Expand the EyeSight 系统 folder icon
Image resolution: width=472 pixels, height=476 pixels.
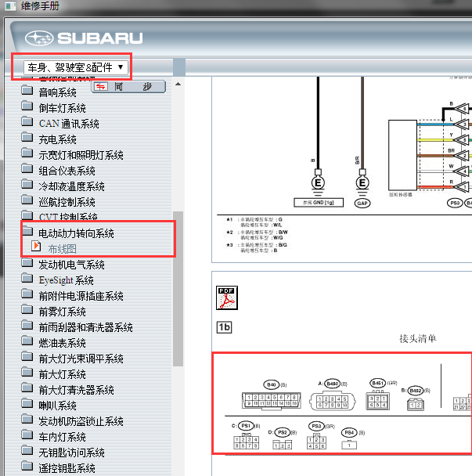point(27,278)
